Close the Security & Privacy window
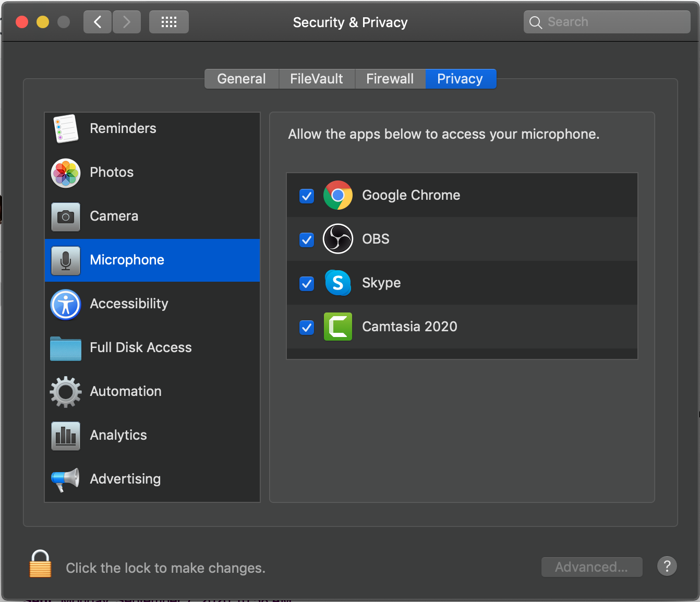This screenshot has height=602, width=700. click(22, 22)
